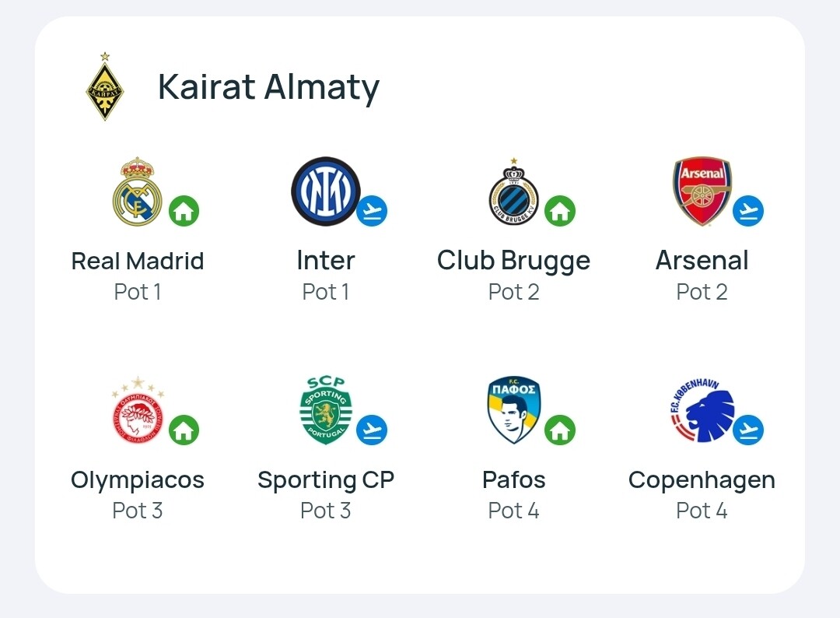
Task: Click home icon beside Real Madrid
Action: pos(184,211)
